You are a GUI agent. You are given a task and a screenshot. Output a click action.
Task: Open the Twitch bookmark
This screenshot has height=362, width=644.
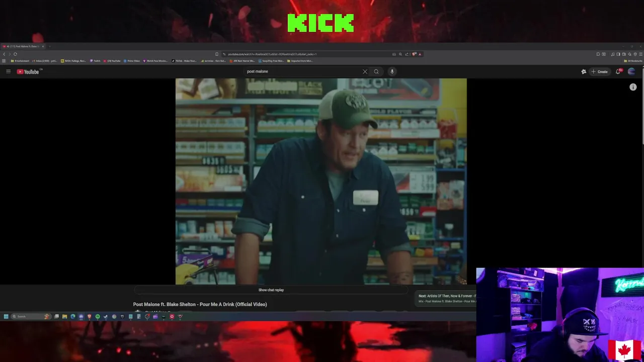[x=96, y=61]
